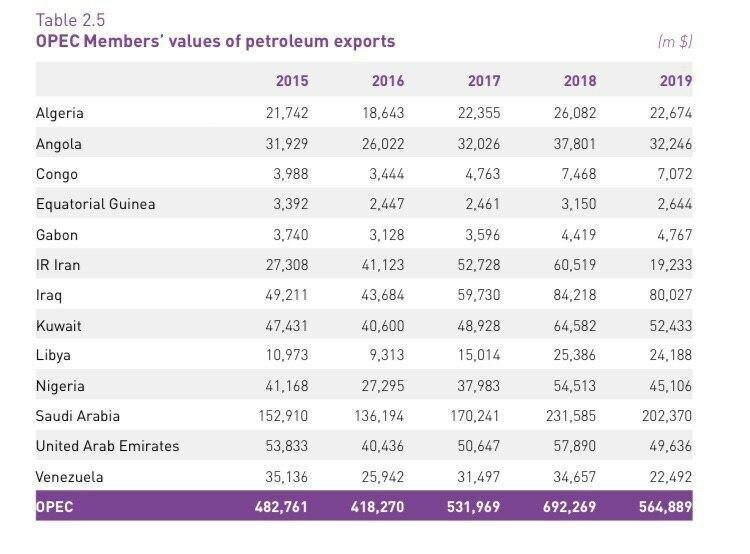Click the Angola row label
750x554 pixels.
59,144
